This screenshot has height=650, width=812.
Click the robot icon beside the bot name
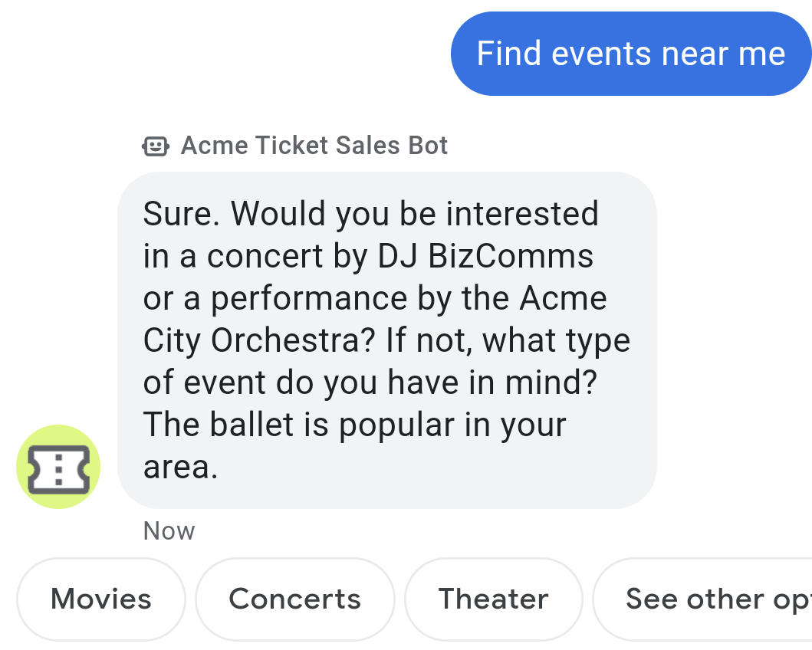pos(155,146)
